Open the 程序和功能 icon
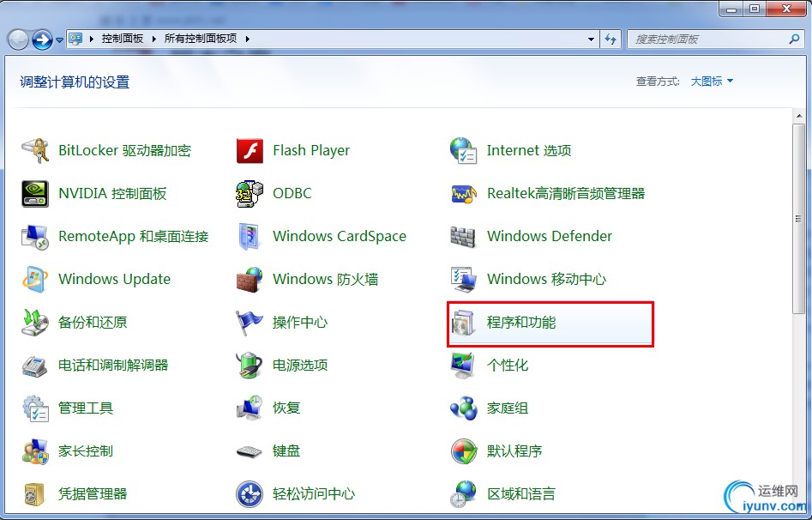Image resolution: width=812 pixels, height=520 pixels. [x=463, y=323]
